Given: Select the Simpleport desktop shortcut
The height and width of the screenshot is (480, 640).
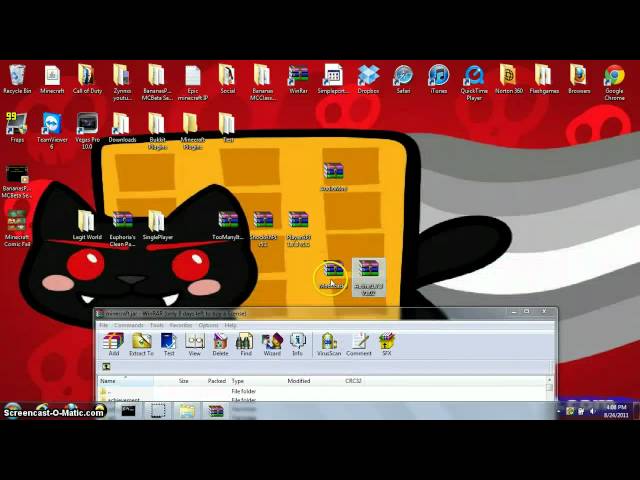Looking at the screenshot, I should pyautogui.click(x=333, y=80).
